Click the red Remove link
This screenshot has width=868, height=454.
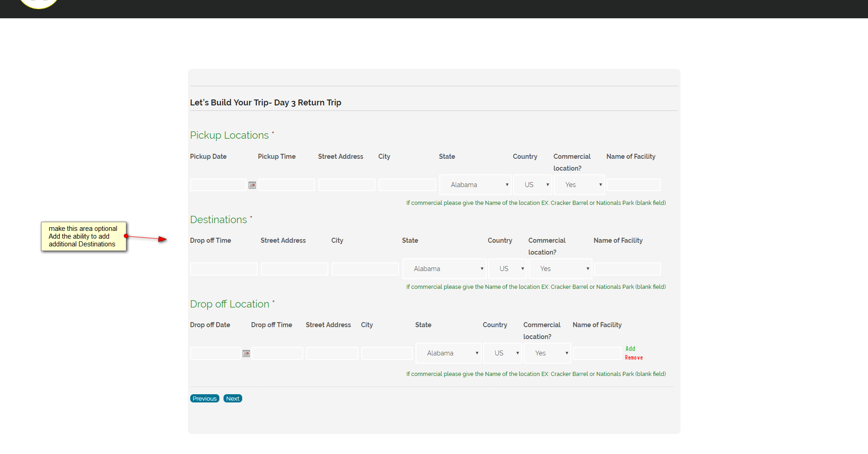click(x=634, y=358)
